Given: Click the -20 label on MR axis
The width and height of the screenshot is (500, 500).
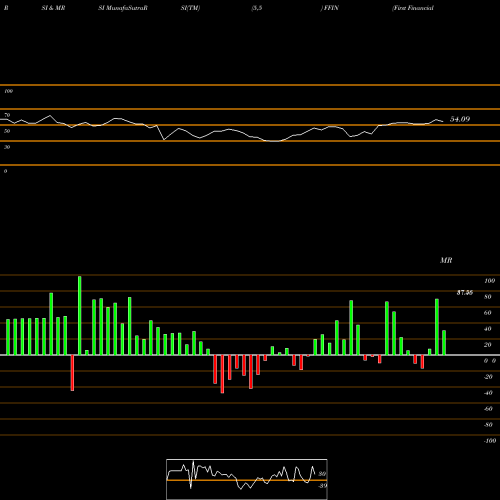Looking at the screenshot, I should (488, 377).
